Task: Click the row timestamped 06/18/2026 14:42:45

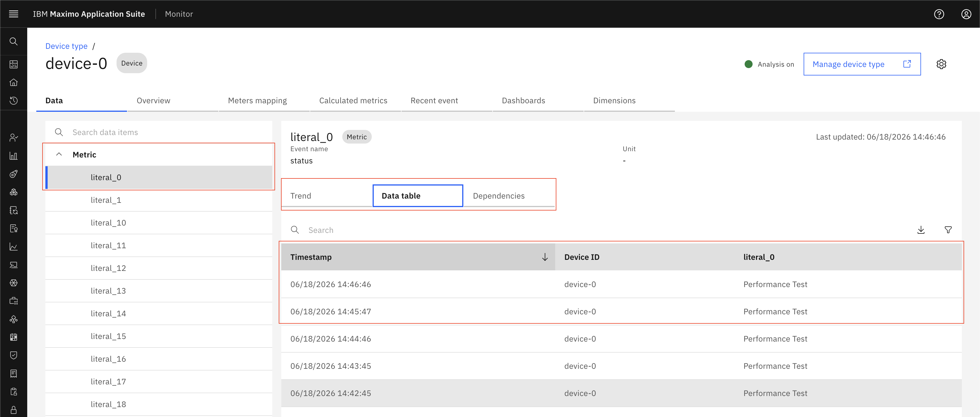Action: pos(621,393)
